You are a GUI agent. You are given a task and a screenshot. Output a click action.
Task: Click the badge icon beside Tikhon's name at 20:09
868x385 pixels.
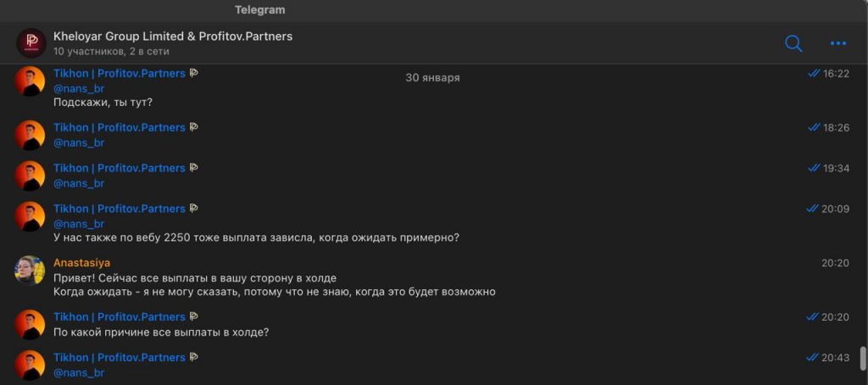[194, 209]
